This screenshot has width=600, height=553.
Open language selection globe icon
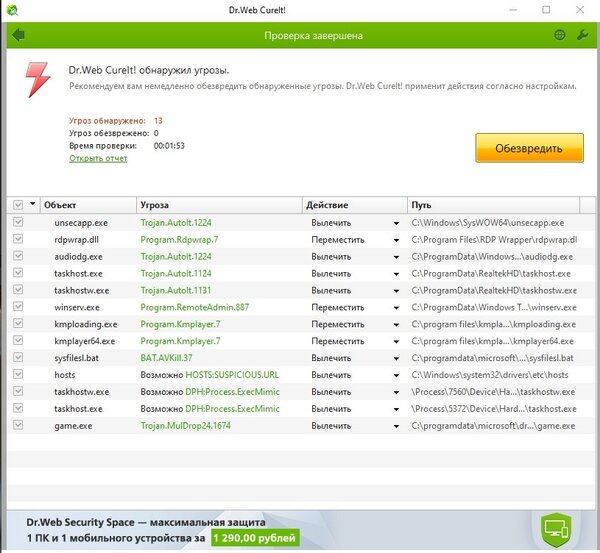559,35
